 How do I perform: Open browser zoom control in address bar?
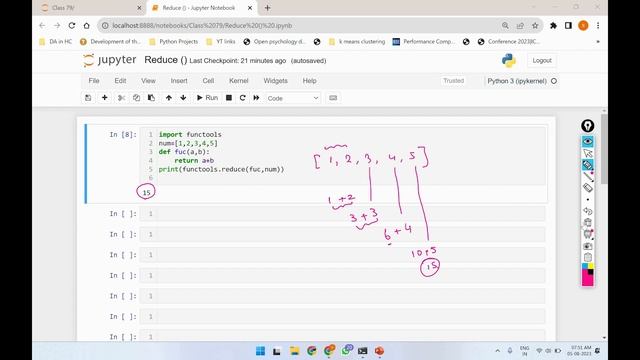505,25
